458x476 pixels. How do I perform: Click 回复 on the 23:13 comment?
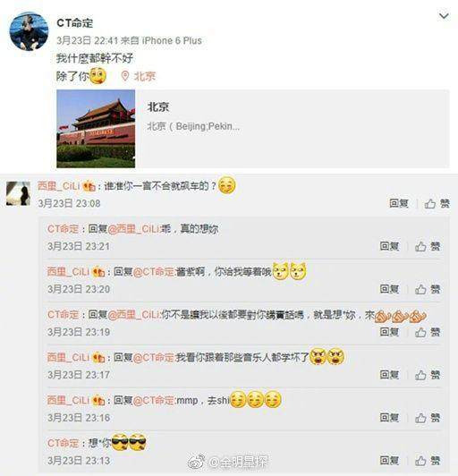click(x=389, y=461)
